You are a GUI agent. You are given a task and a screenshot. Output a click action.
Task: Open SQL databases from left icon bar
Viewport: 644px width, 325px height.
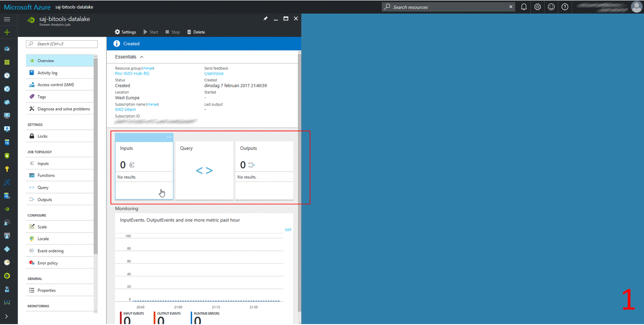click(x=7, y=142)
